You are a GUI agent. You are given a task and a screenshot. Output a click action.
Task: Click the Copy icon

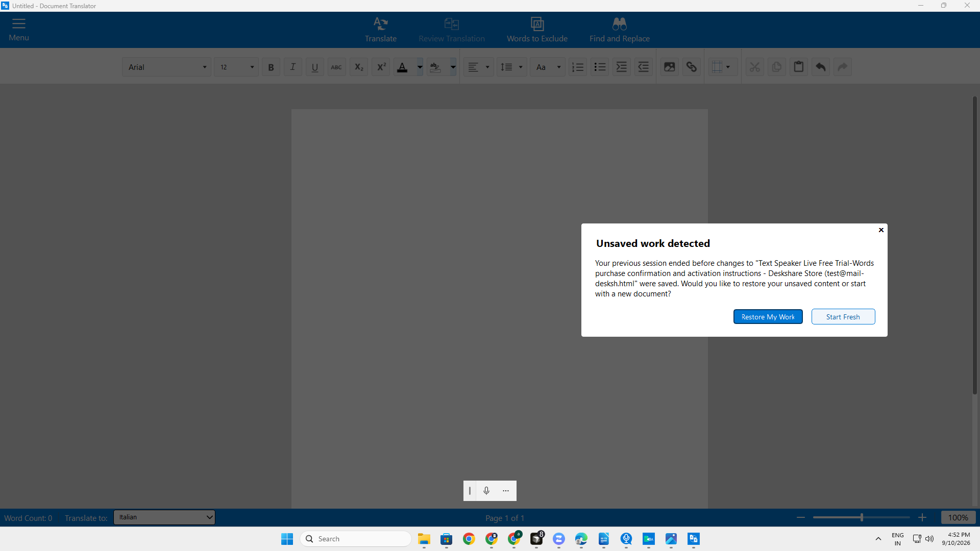(x=777, y=67)
